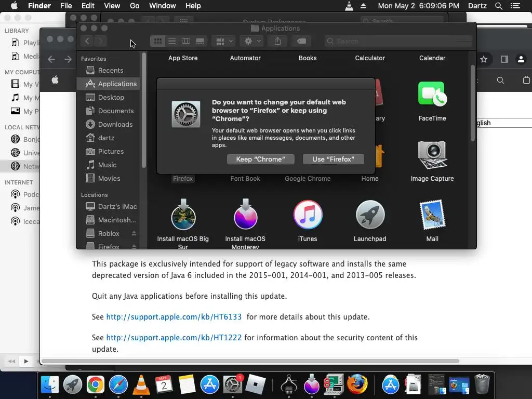Image resolution: width=532 pixels, height=399 pixels.
Task: Select the Image Capture app icon
Action: (x=432, y=154)
